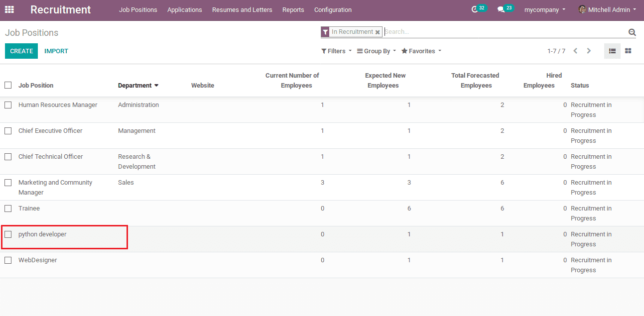Go to next page arrow
This screenshot has height=316, width=644.
point(589,51)
